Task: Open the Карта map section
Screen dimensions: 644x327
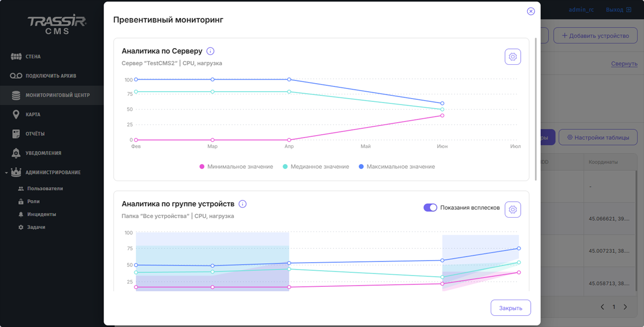Action: (x=33, y=115)
